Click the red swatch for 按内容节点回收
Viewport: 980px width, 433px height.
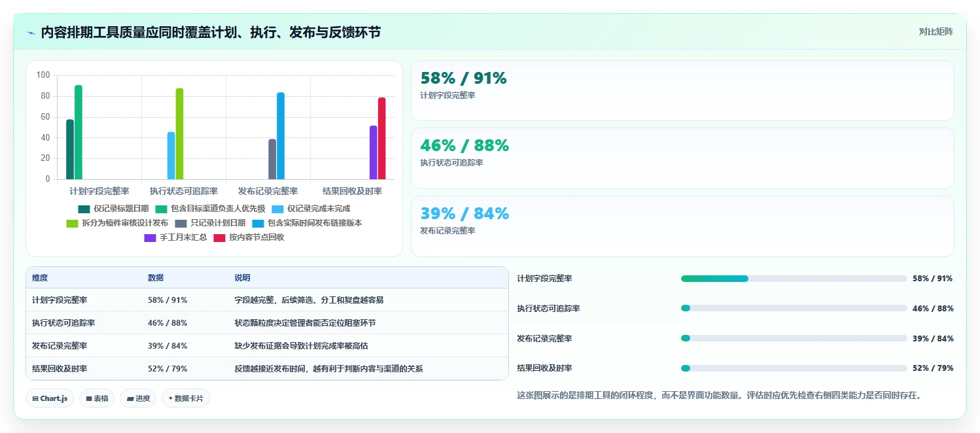(x=219, y=237)
